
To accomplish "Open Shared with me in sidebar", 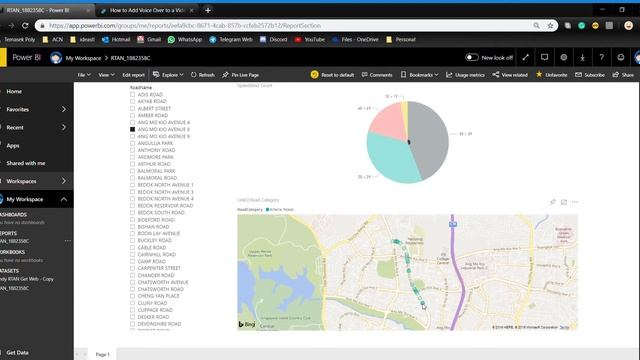I will coord(26,163).
